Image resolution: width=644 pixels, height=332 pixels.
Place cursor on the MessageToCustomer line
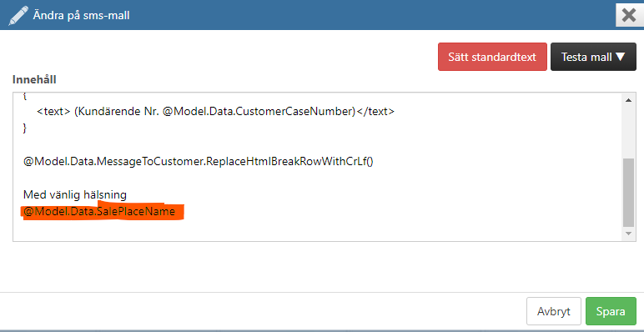(x=198, y=161)
